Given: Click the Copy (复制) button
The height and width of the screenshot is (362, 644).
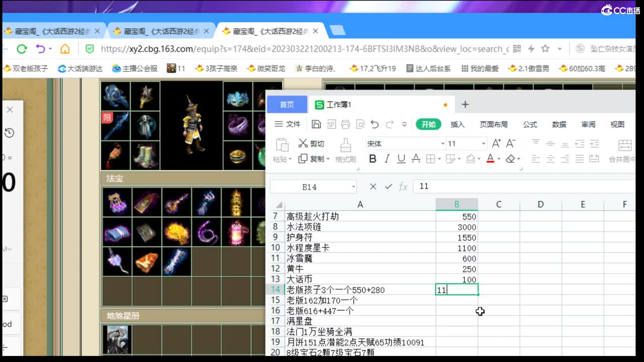Looking at the screenshot, I should (x=311, y=159).
